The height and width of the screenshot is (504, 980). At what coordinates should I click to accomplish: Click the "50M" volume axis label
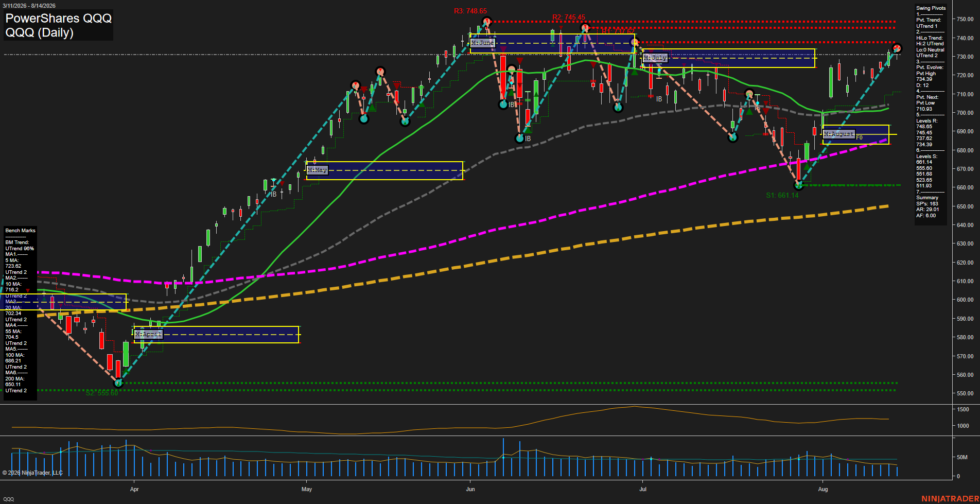click(962, 457)
